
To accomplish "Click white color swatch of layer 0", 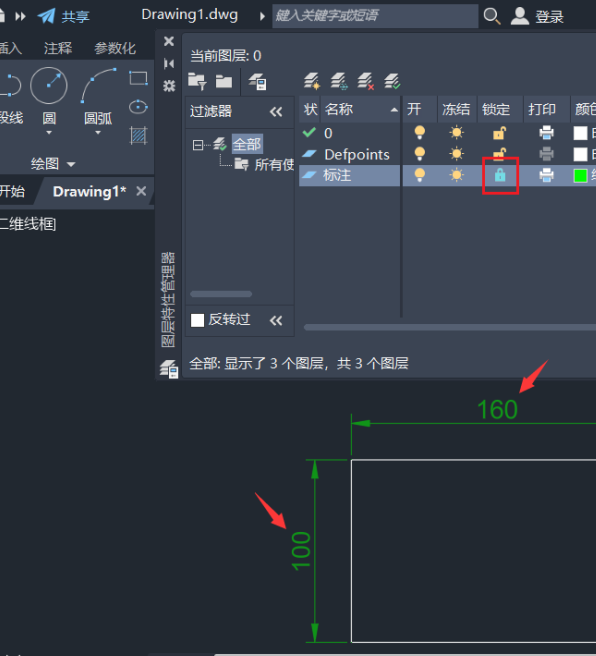I will [580, 133].
